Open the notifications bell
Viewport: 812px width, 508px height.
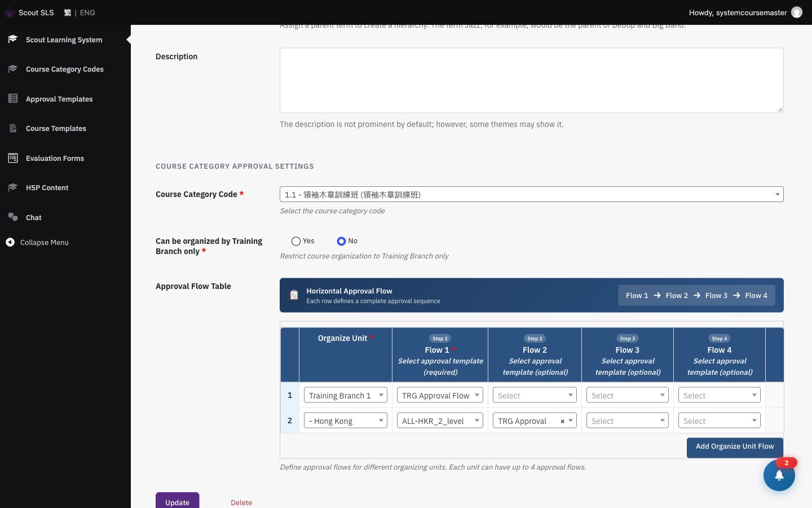[779, 475]
